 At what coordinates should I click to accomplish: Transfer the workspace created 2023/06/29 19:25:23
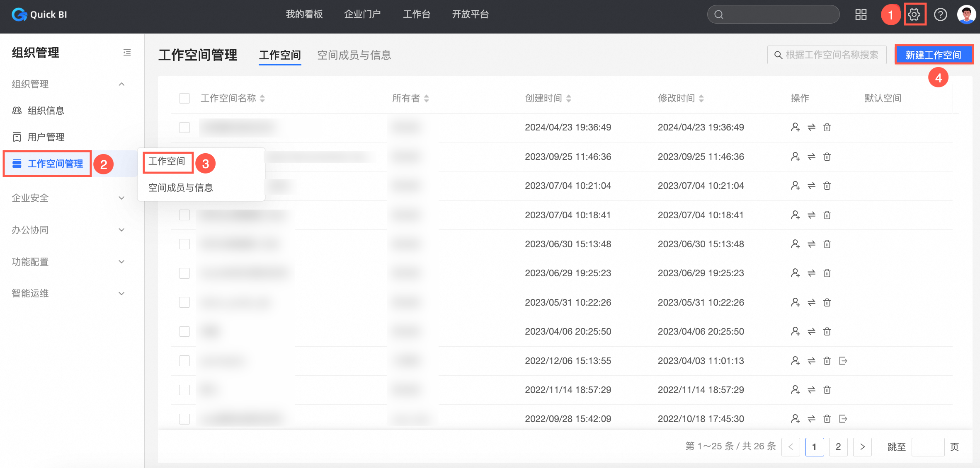(x=811, y=273)
